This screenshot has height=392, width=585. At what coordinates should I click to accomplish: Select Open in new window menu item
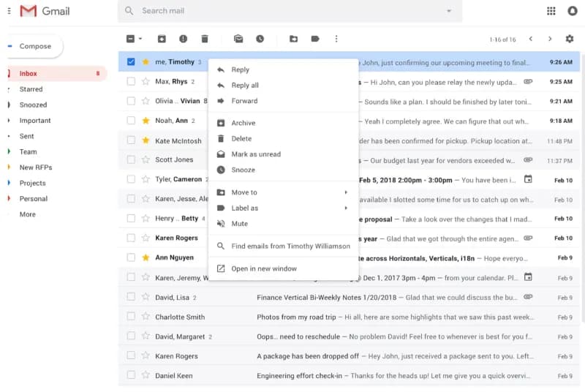coord(263,268)
